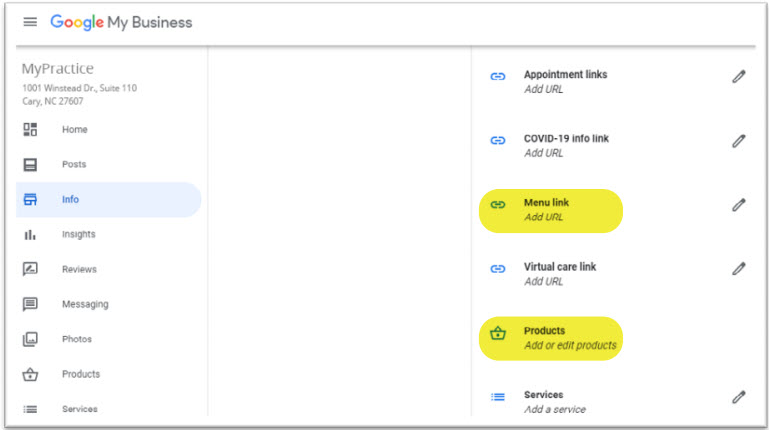Click Add a service under Services
Screen dimensions: 769x430
click(x=555, y=409)
